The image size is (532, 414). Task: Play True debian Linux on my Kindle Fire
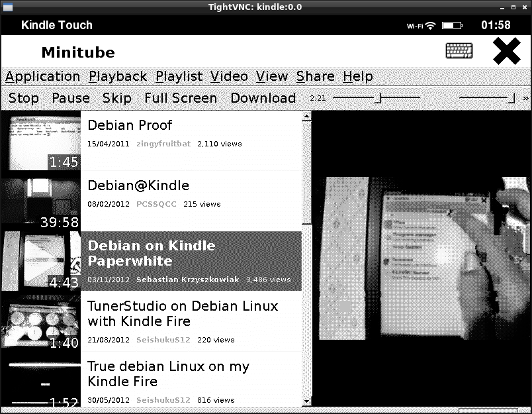pos(169,374)
